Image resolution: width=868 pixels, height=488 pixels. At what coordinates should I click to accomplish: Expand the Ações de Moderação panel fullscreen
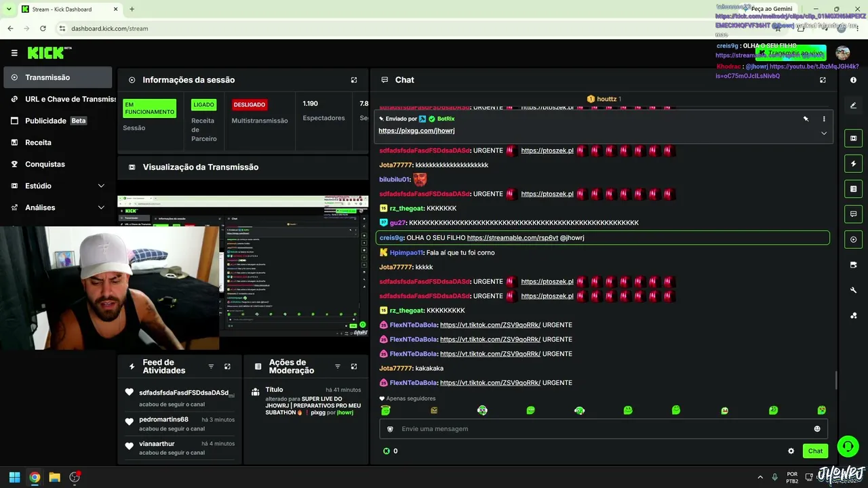click(354, 367)
